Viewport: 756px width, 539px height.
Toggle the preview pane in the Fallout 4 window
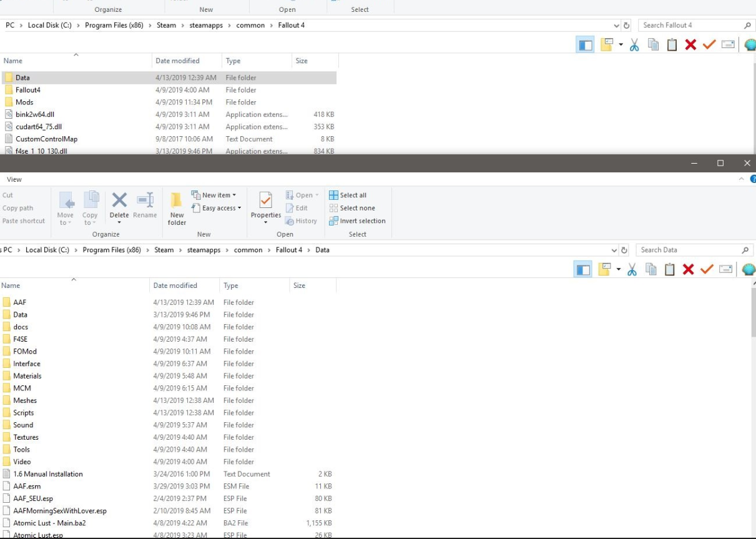585,45
